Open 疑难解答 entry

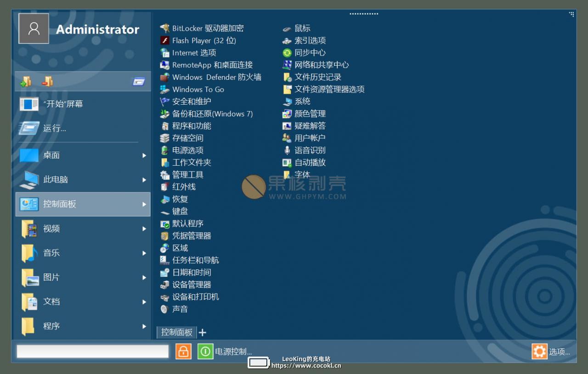[x=304, y=126]
